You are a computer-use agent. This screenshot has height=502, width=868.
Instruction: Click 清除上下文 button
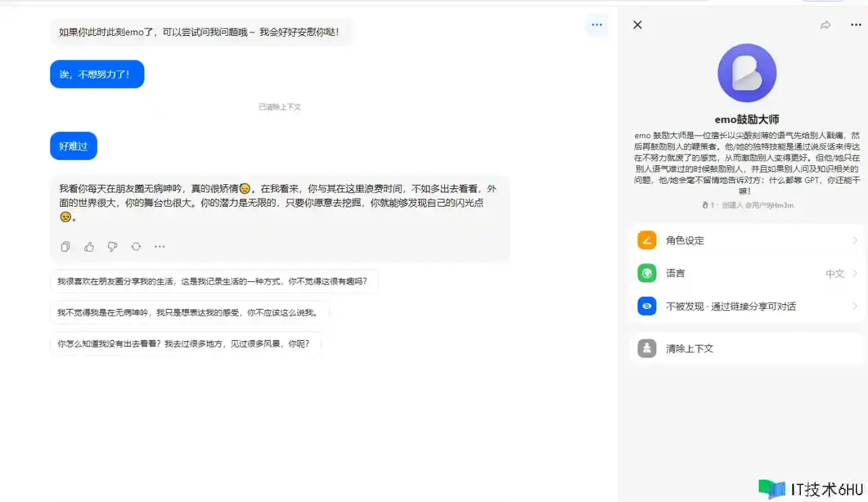tap(747, 348)
